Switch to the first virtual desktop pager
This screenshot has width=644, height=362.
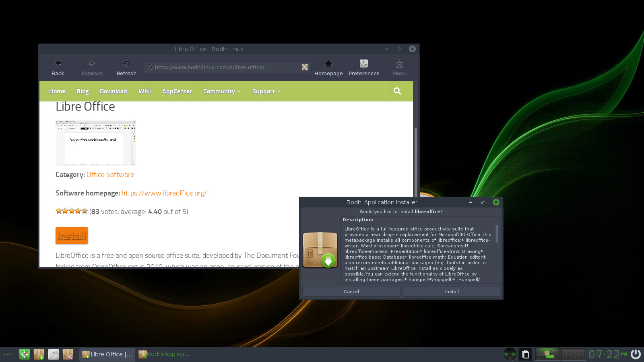coord(547,354)
